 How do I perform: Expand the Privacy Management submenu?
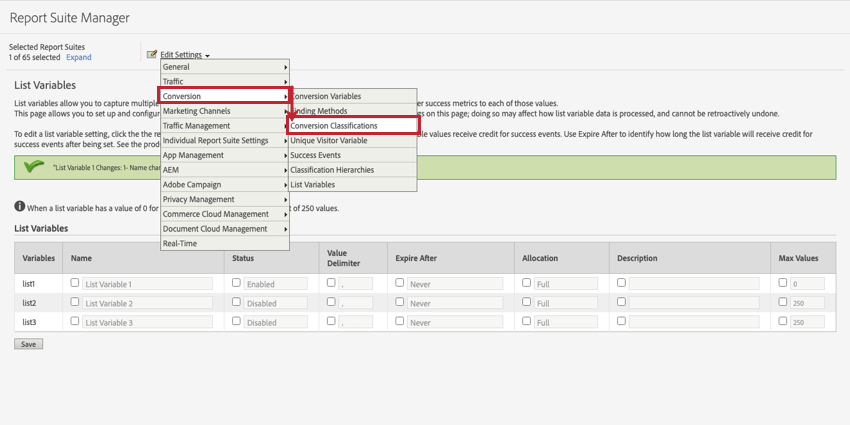coord(224,199)
